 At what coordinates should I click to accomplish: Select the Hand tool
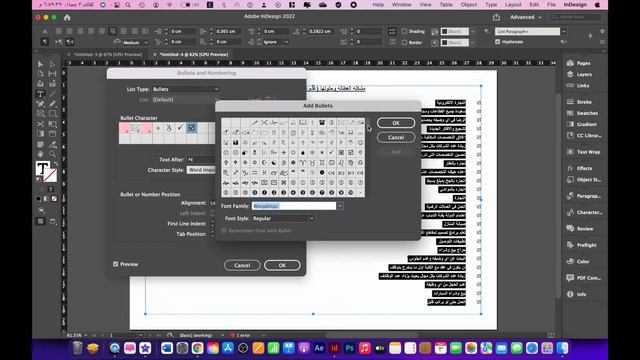coord(40,154)
